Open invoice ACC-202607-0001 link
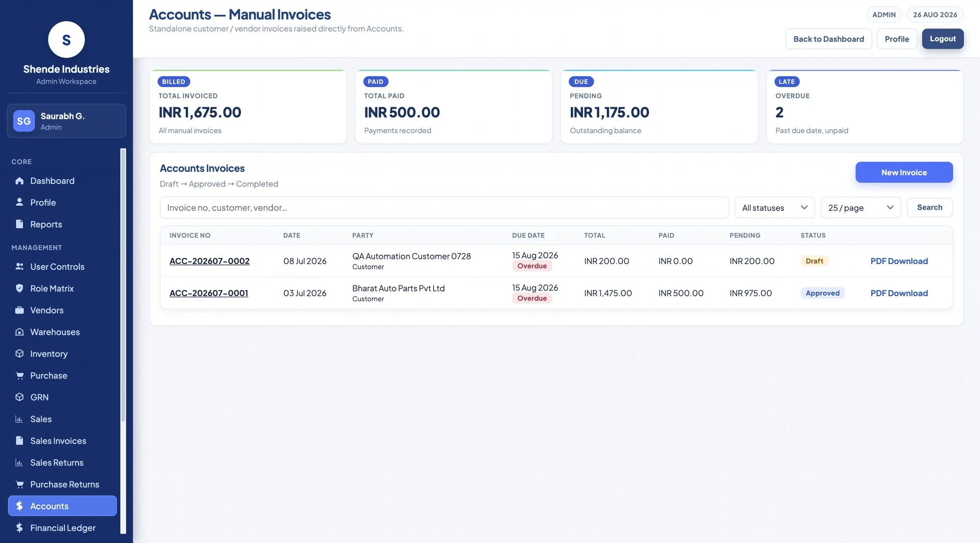Image resolution: width=980 pixels, height=543 pixels. click(x=209, y=293)
